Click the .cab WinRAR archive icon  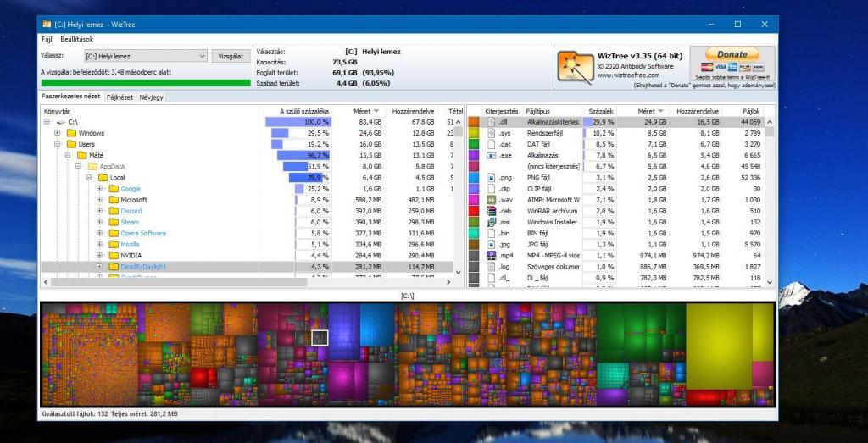click(492, 210)
